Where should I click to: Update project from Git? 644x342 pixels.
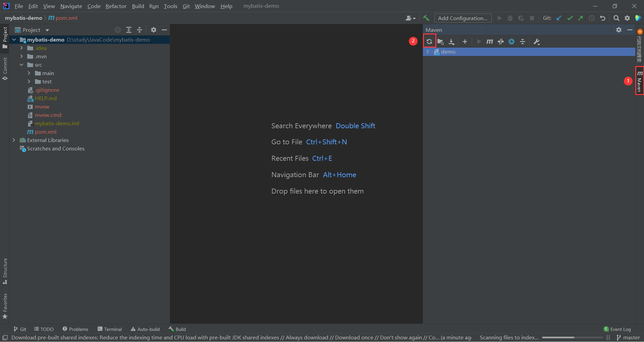(559, 18)
